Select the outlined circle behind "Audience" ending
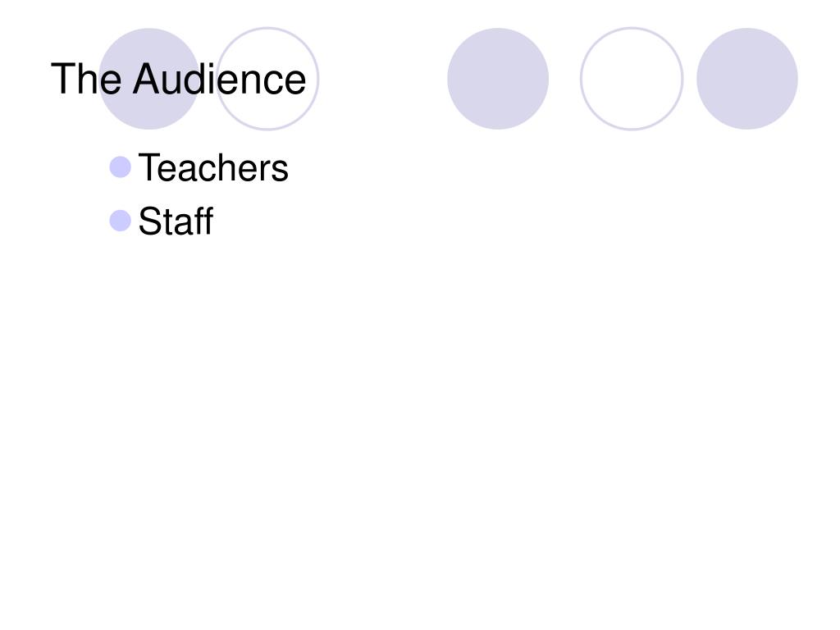 [x=267, y=79]
